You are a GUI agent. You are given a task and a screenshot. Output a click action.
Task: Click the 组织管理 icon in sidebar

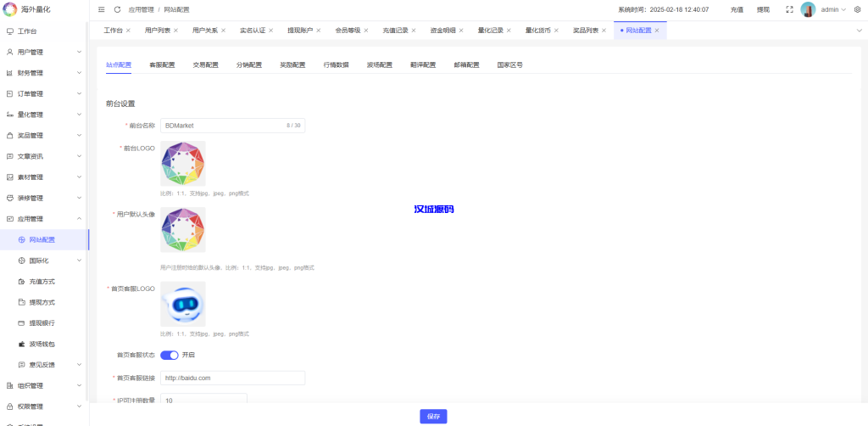pos(9,385)
